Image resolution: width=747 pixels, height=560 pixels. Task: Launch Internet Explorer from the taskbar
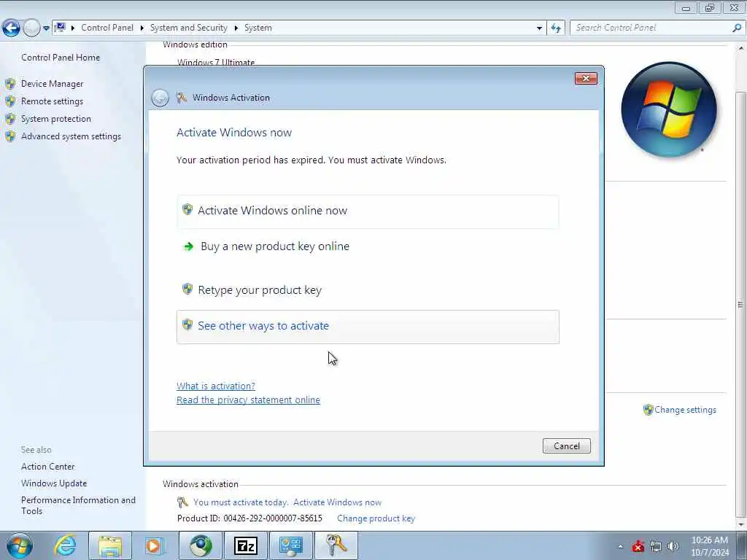point(65,545)
